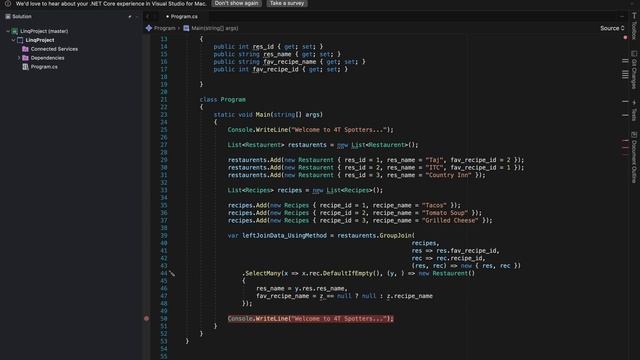This screenshot has width=640, height=360.
Task: Click the Solution pad header icon
Action: tap(8, 17)
